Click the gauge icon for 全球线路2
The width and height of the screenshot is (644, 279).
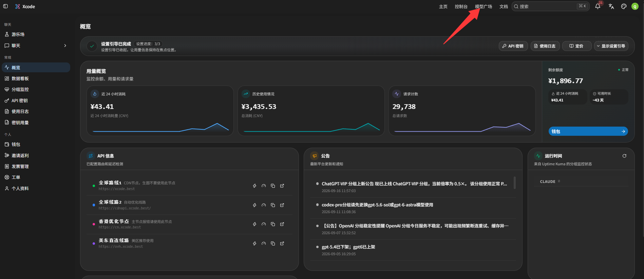click(x=264, y=205)
